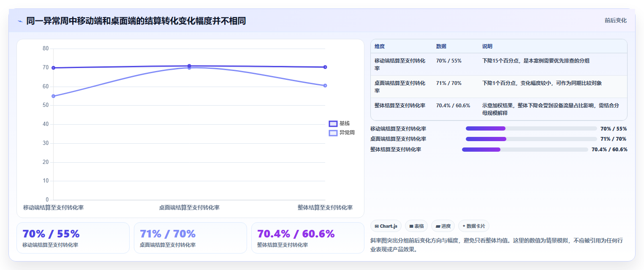Screen dimensions: 644x270
Task: Click the 基线 legend color box
Action: coord(333,123)
